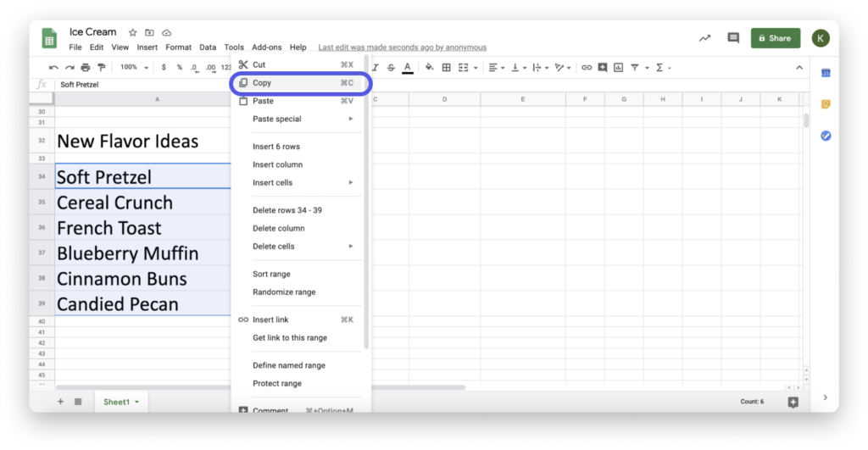Image resolution: width=868 pixels, height=450 pixels.
Task: Choose Copy from the context menu
Action: coord(262,83)
